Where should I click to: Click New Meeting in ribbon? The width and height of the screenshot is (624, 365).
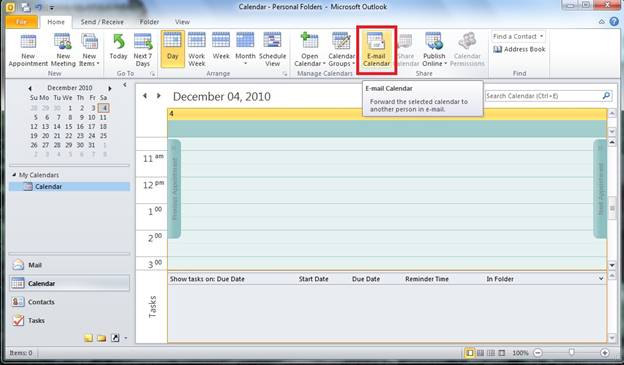pyautogui.click(x=63, y=50)
